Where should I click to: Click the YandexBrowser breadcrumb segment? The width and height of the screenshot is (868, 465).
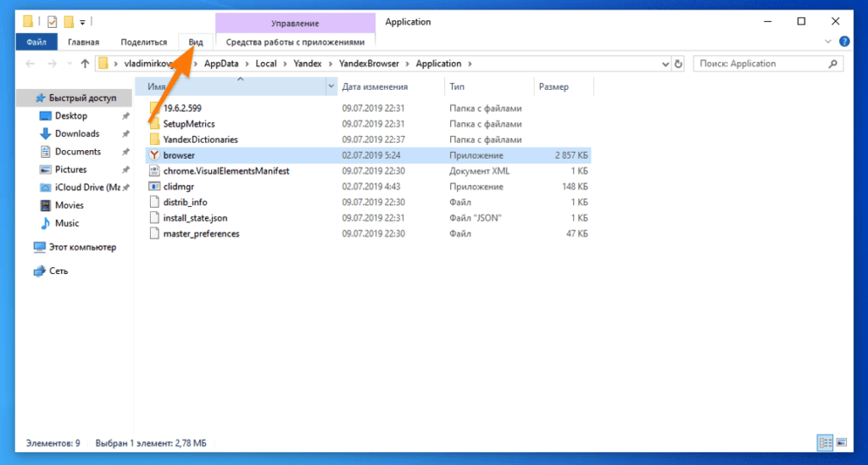369,64
